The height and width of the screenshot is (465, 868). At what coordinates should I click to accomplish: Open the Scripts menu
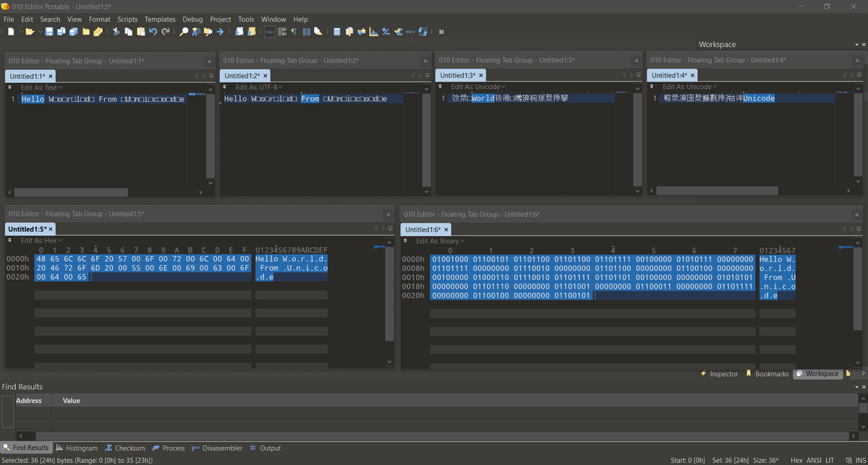point(127,19)
